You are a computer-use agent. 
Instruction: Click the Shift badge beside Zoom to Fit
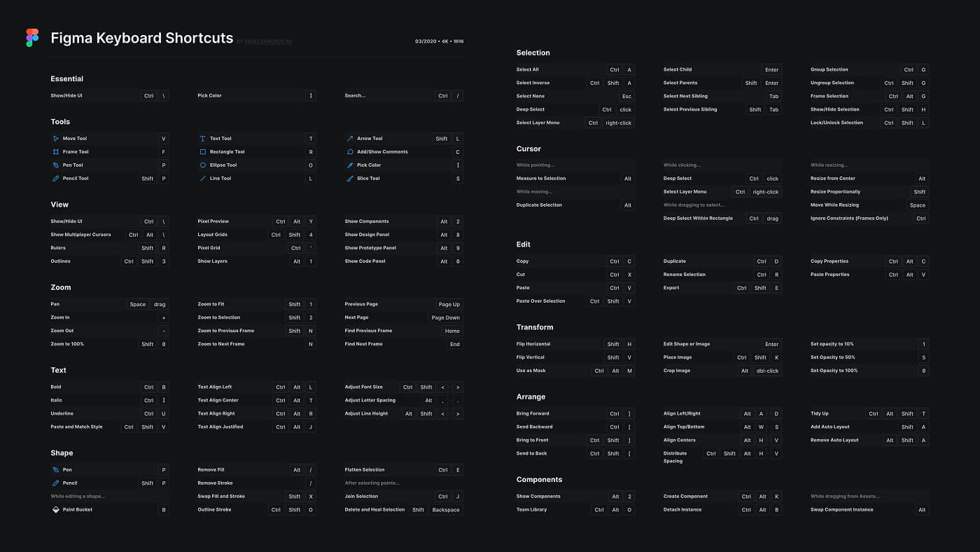(x=293, y=304)
